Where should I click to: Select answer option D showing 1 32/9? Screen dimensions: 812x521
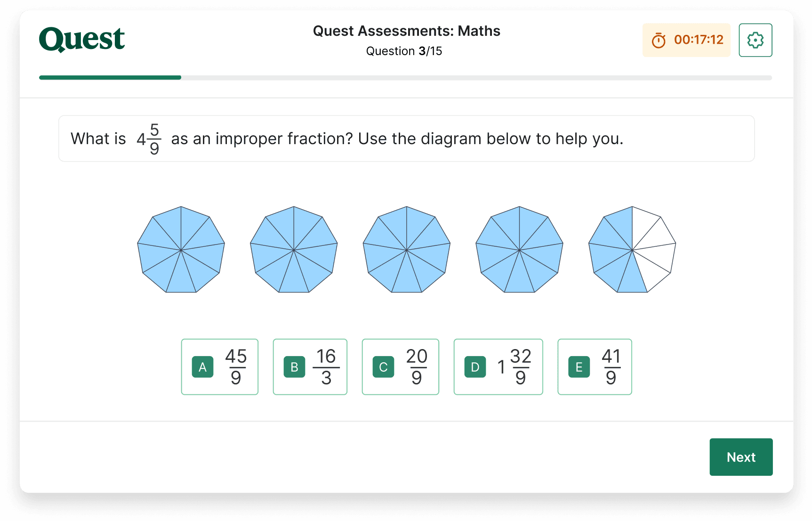click(498, 366)
